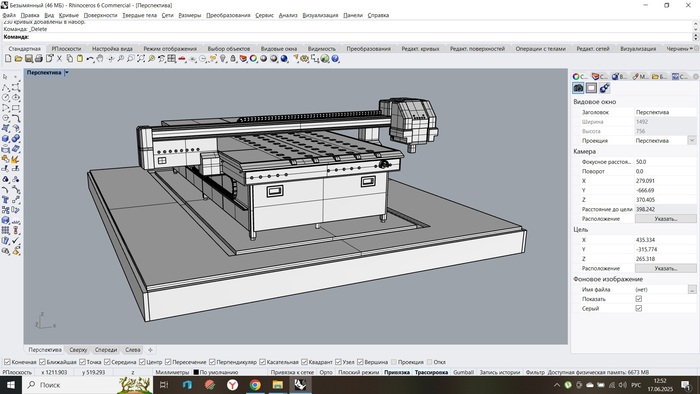Switch to the Спереди viewport tab

click(x=106, y=350)
